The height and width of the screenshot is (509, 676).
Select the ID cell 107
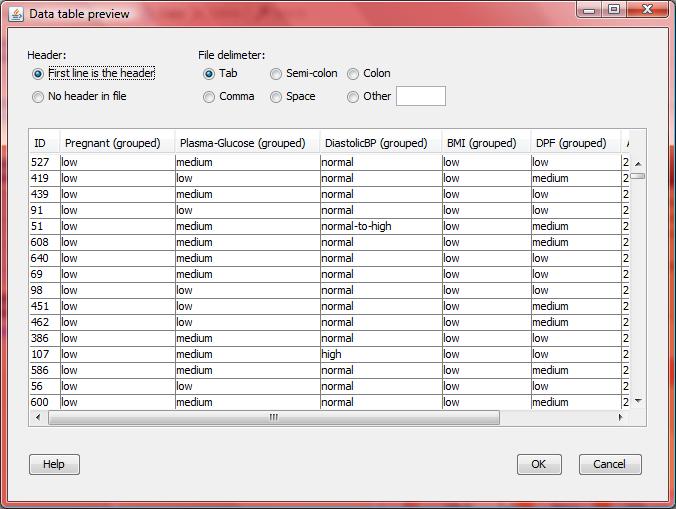click(45, 354)
